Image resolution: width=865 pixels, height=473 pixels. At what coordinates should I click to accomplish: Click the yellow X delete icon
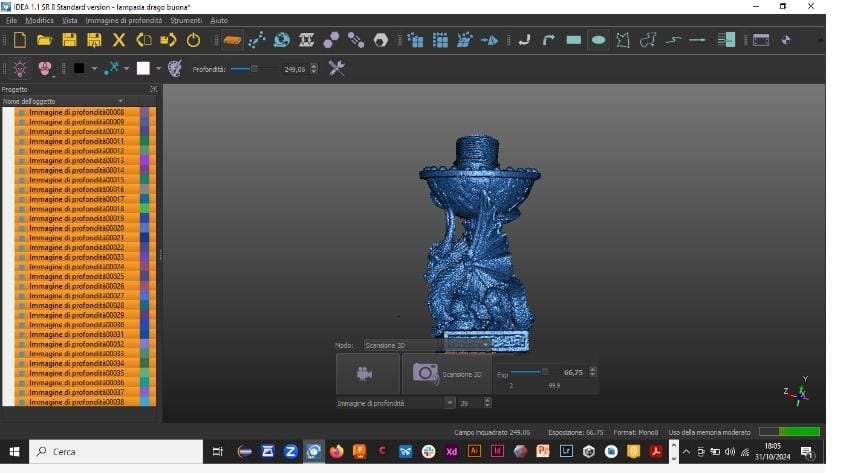point(119,40)
